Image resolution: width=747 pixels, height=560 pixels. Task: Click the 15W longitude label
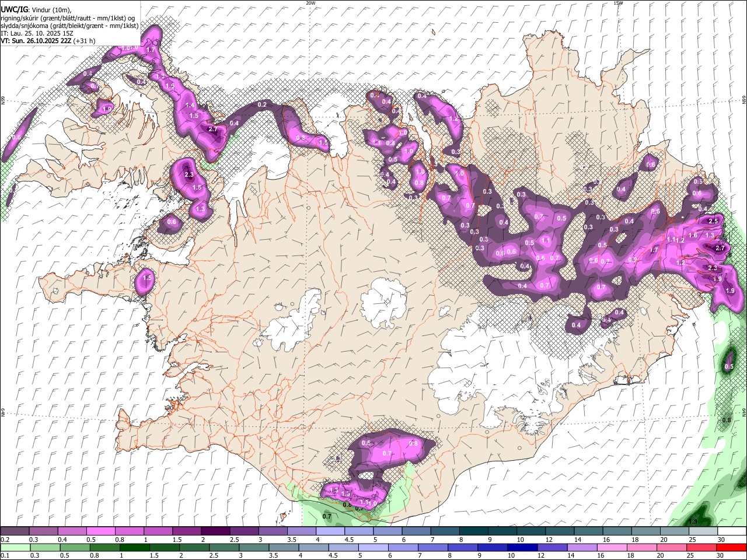pos(618,3)
